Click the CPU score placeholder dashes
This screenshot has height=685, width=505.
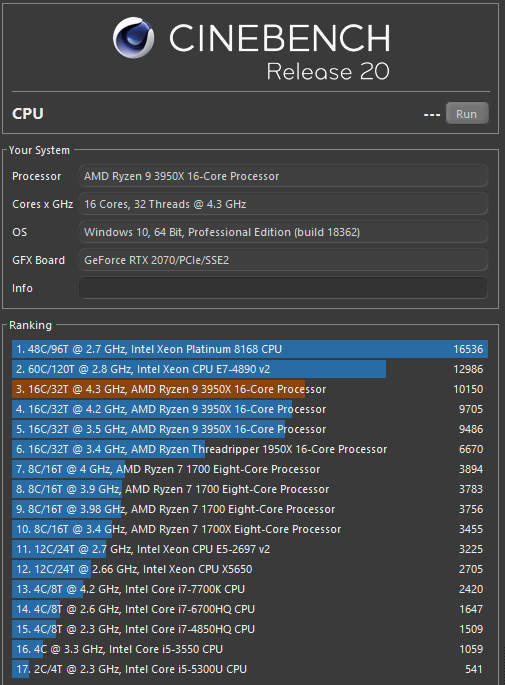pyautogui.click(x=432, y=114)
